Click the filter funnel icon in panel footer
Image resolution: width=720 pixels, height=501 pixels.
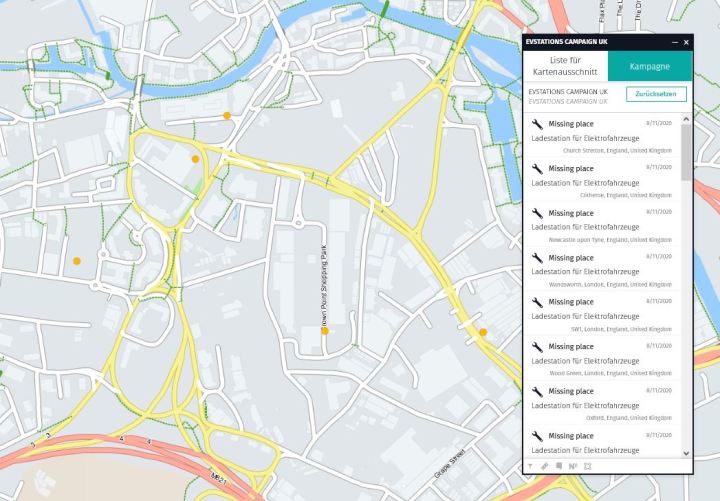tap(531, 466)
